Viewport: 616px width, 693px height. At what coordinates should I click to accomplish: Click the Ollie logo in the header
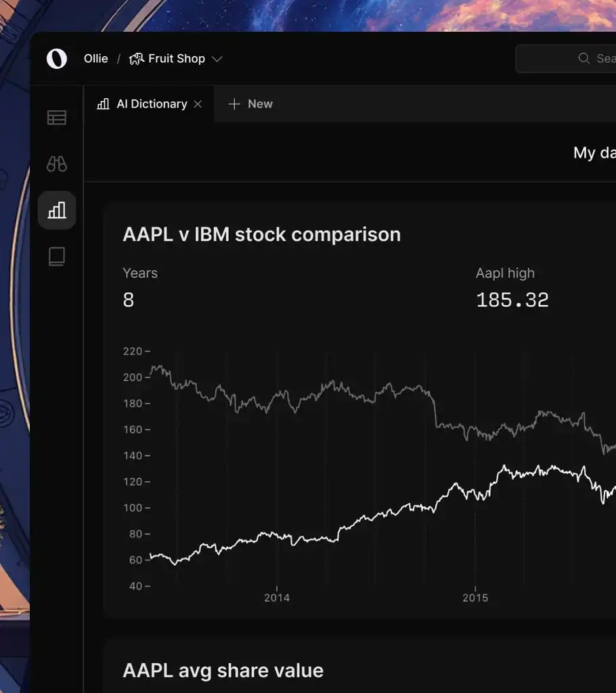click(56, 58)
